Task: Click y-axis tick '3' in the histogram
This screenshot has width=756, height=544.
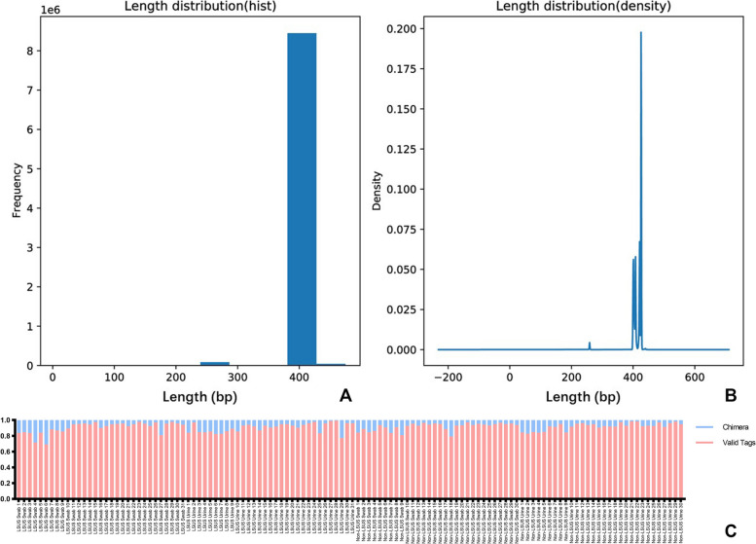Action: click(30, 248)
